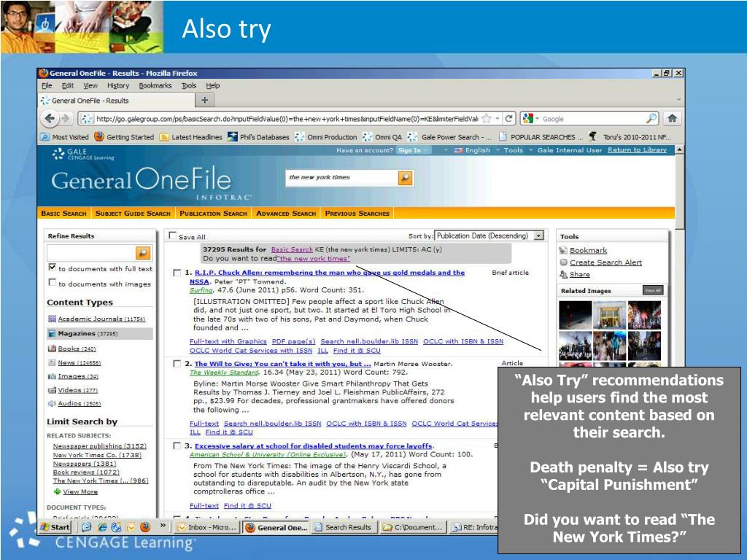Viewport: 747px width, 560px height.
Task: Switch to the C:\Document... taskbar window
Action: click(413, 527)
